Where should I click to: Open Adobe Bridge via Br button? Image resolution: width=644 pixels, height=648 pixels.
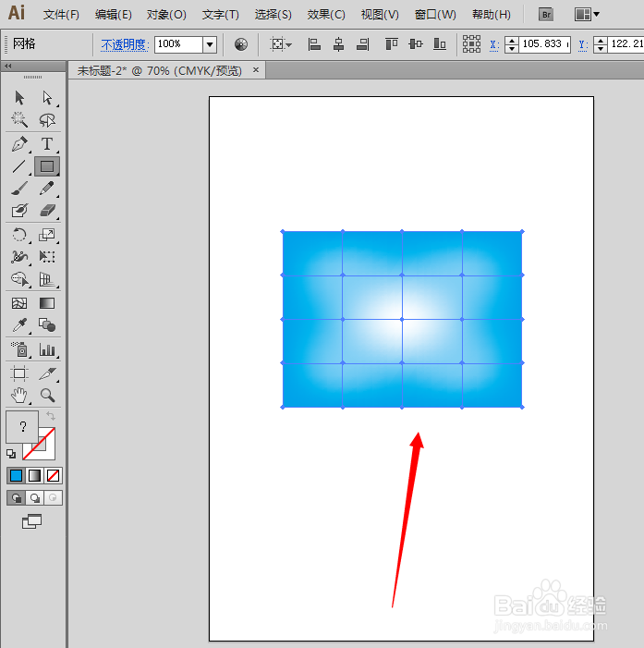pyautogui.click(x=546, y=15)
